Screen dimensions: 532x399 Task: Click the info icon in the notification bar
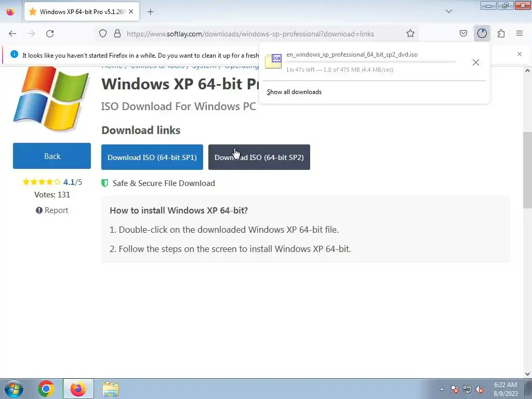point(14,54)
